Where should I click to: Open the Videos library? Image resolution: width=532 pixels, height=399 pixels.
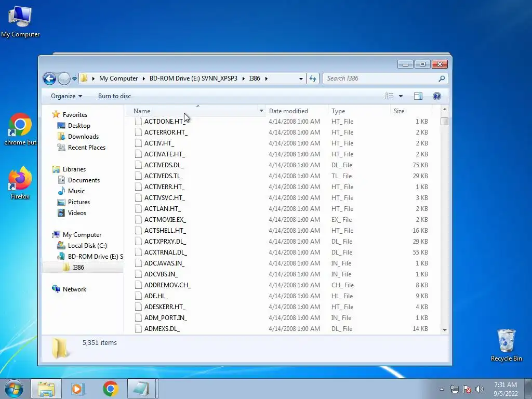[77, 212]
